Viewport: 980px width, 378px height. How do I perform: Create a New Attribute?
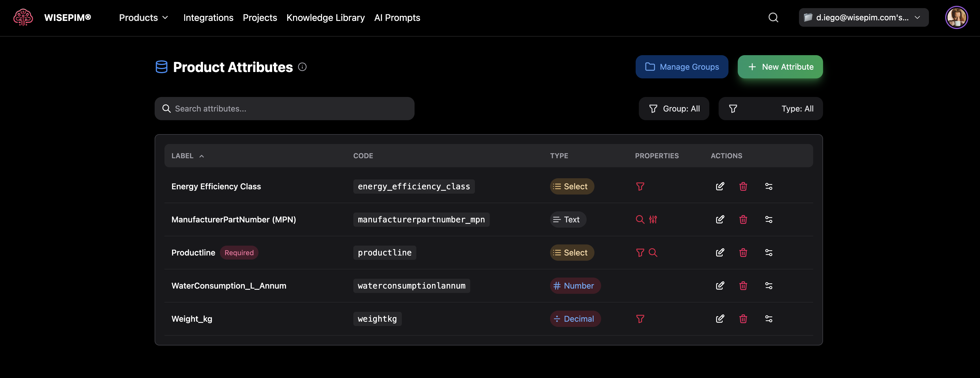point(780,67)
